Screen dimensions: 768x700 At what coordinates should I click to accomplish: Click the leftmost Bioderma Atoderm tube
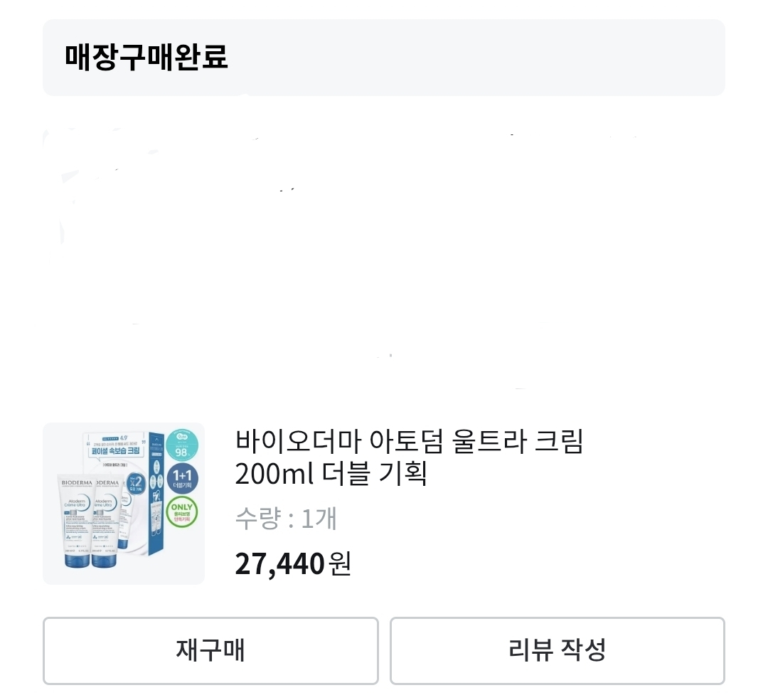(77, 521)
